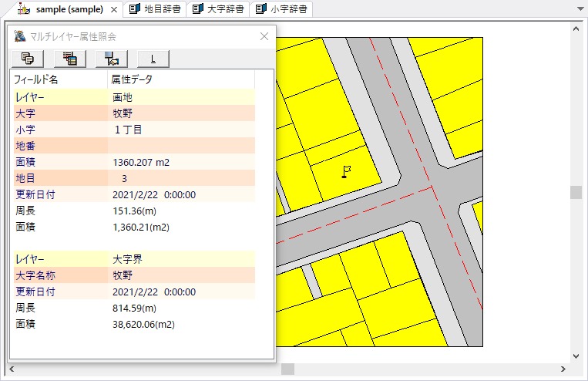
Task: Open the 小字辞書 tab
Action: 281,9
